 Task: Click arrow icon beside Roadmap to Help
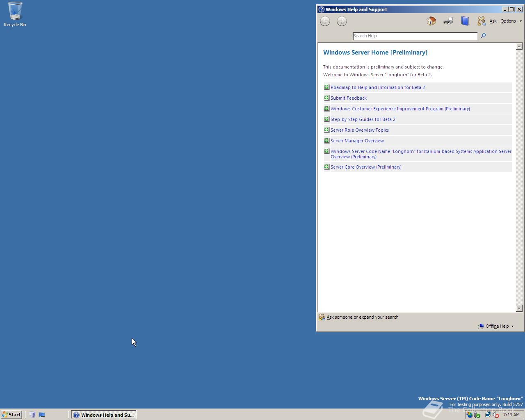[326, 87]
